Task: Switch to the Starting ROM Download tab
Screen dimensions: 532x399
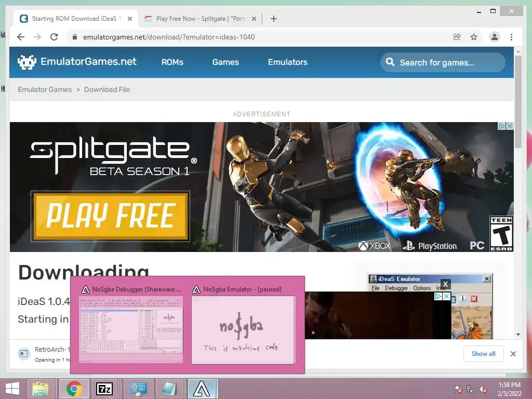Action: pyautogui.click(x=76, y=19)
